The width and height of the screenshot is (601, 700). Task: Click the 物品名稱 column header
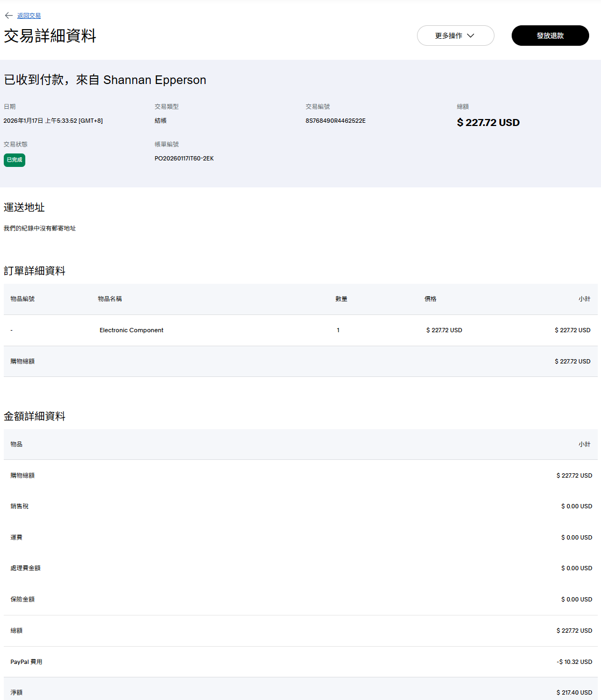pos(110,299)
